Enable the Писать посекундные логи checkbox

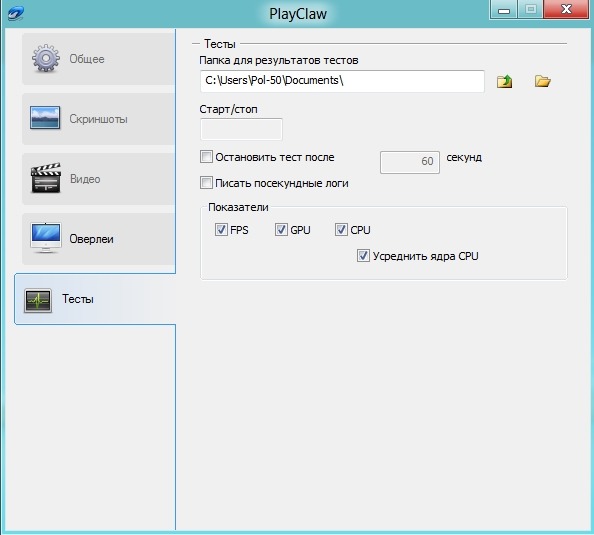(206, 183)
